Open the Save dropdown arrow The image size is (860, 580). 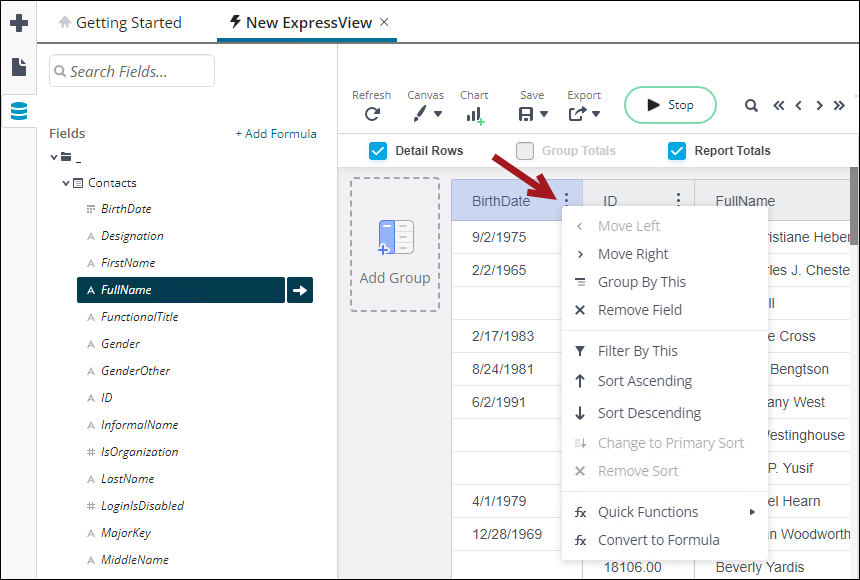tap(544, 114)
